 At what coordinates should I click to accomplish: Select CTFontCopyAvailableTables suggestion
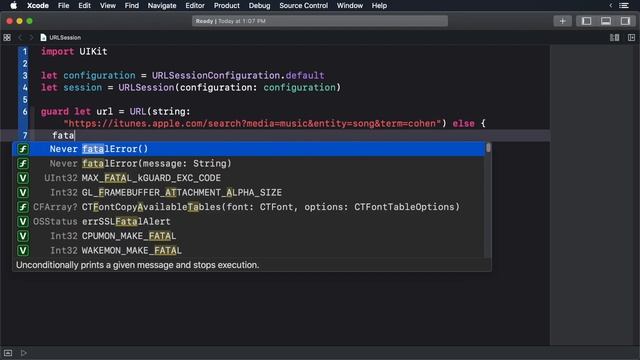tap(249, 207)
